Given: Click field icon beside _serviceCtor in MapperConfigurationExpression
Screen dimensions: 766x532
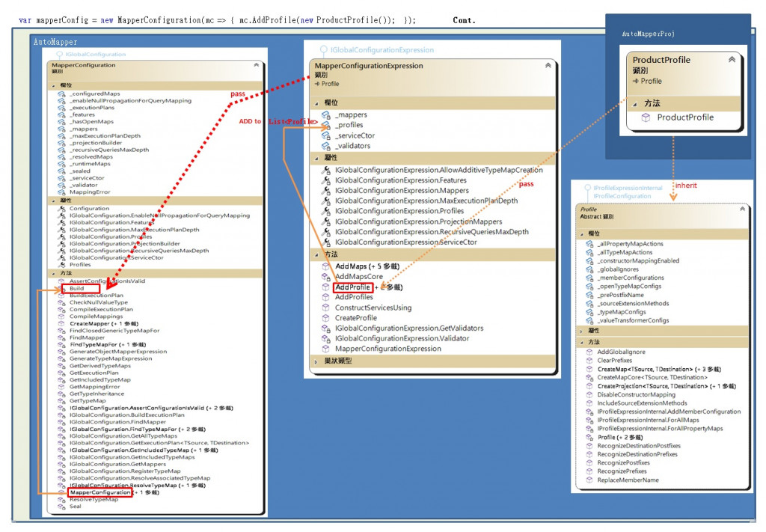Looking at the screenshot, I should tap(326, 136).
